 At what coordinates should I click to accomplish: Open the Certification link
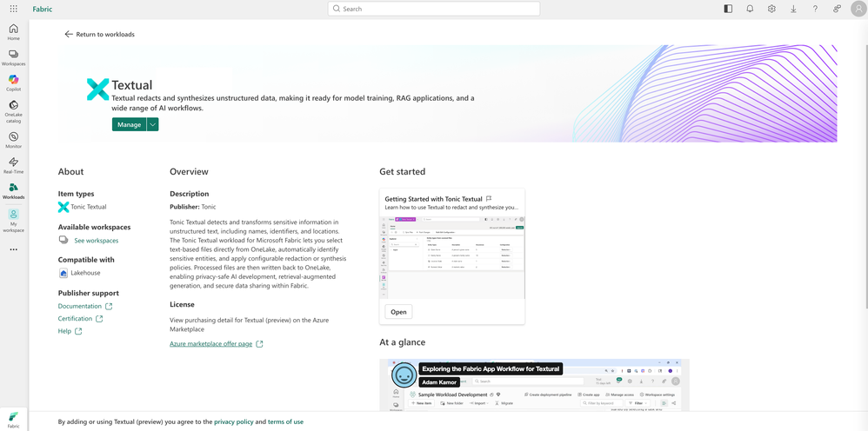pos(76,319)
